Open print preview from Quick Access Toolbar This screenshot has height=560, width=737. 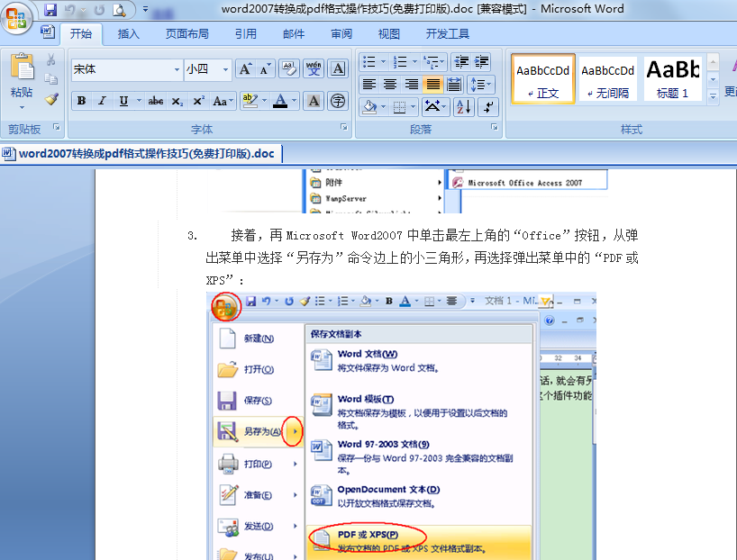tap(119, 9)
